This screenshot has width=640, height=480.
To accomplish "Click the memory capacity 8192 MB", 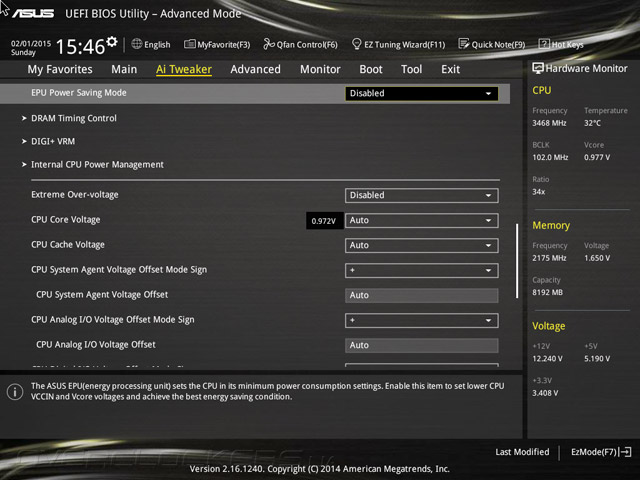I will (547, 292).
